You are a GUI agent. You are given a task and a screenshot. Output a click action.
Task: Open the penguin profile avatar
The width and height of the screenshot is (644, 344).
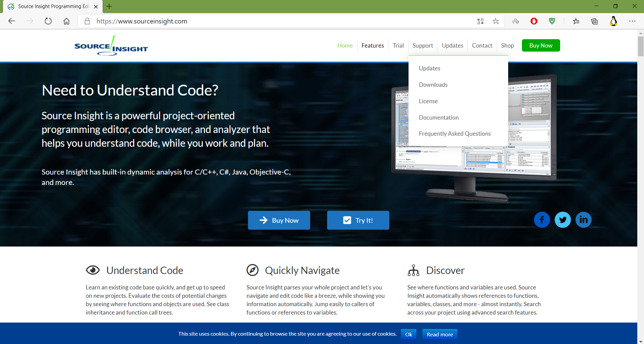pyautogui.click(x=613, y=21)
